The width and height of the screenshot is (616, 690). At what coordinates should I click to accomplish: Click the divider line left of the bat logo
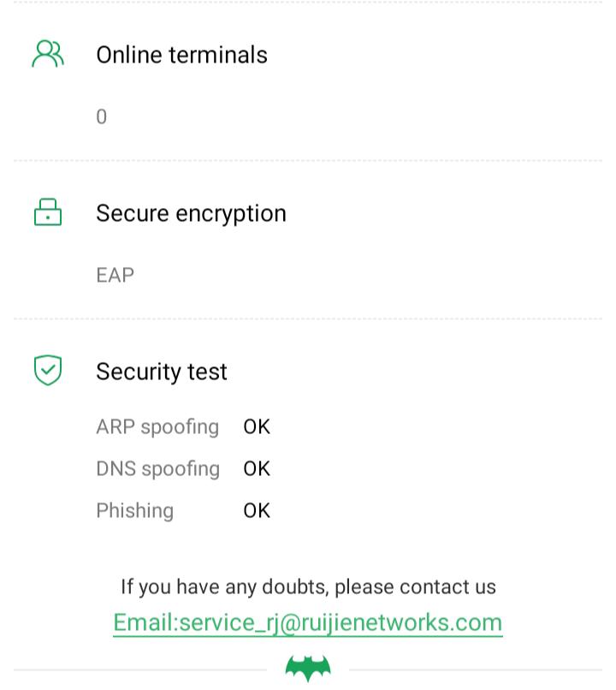click(x=141, y=669)
